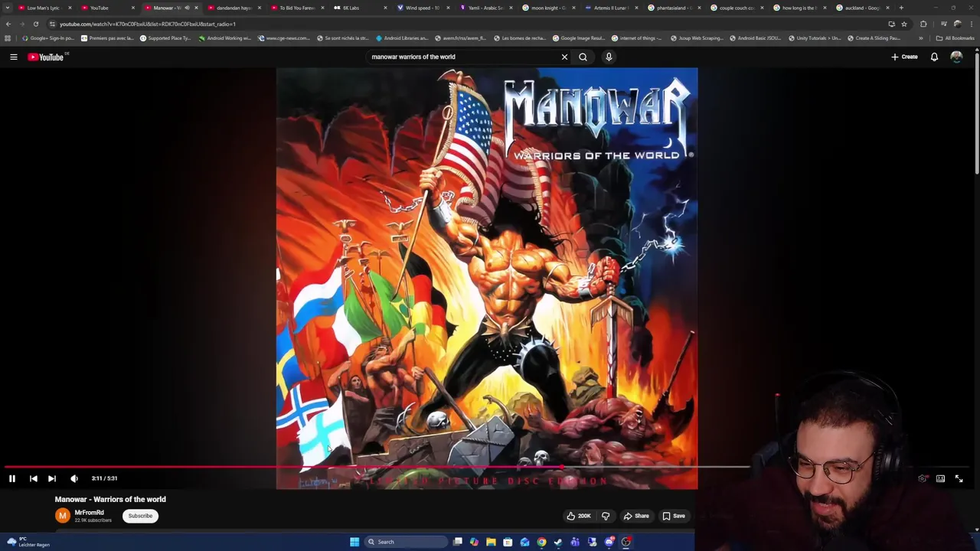Open the YouTube guide hamburger menu
The width and height of the screenshot is (980, 551).
(x=13, y=57)
